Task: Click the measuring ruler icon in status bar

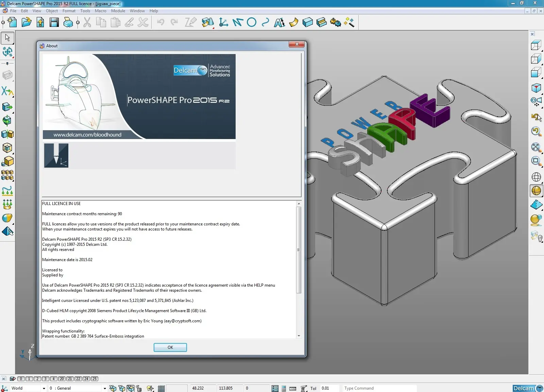Action: pyautogui.click(x=293, y=388)
